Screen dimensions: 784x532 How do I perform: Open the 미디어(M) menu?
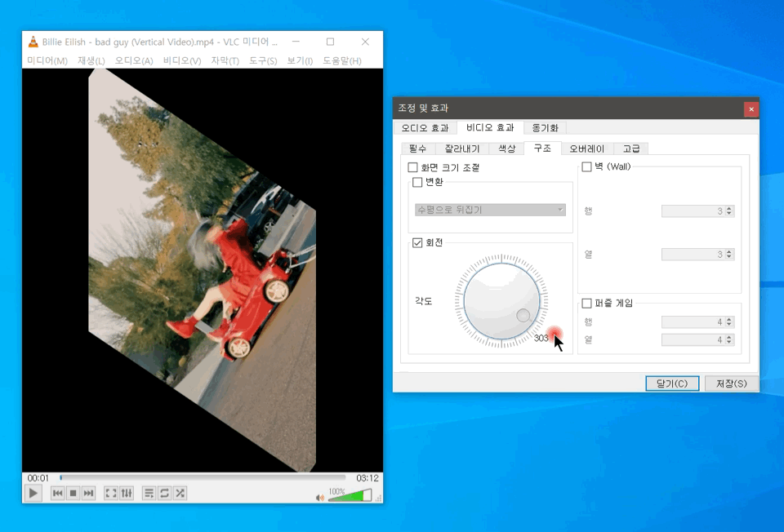pyautogui.click(x=47, y=60)
